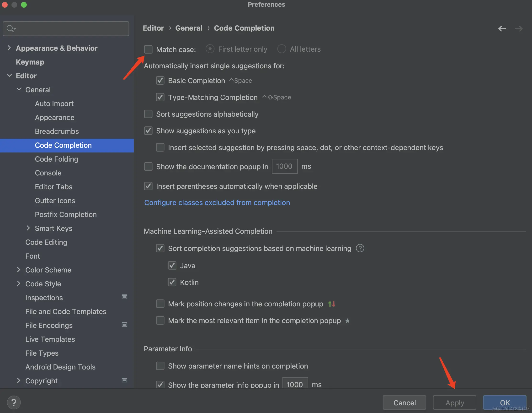Click project-level icon next to Copyright
Screen dimensions: 532x413
coord(124,380)
